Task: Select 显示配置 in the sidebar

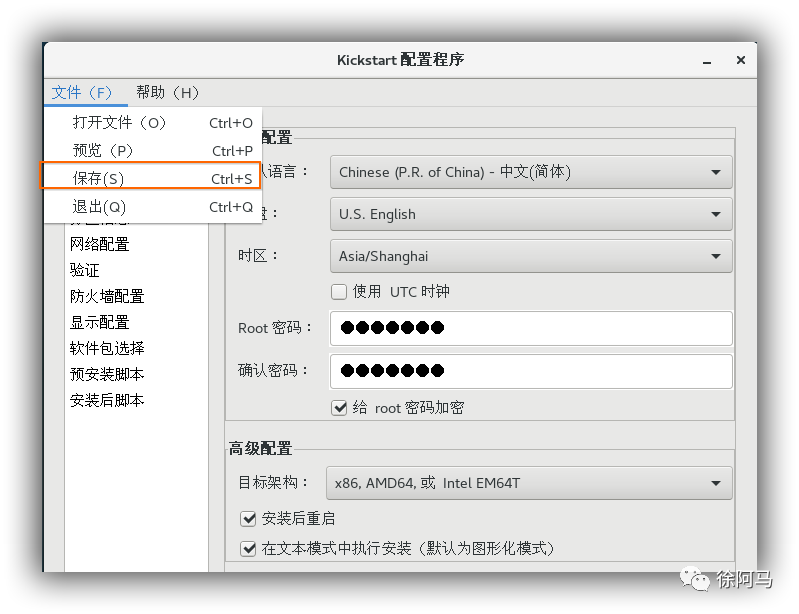Action: click(x=100, y=322)
